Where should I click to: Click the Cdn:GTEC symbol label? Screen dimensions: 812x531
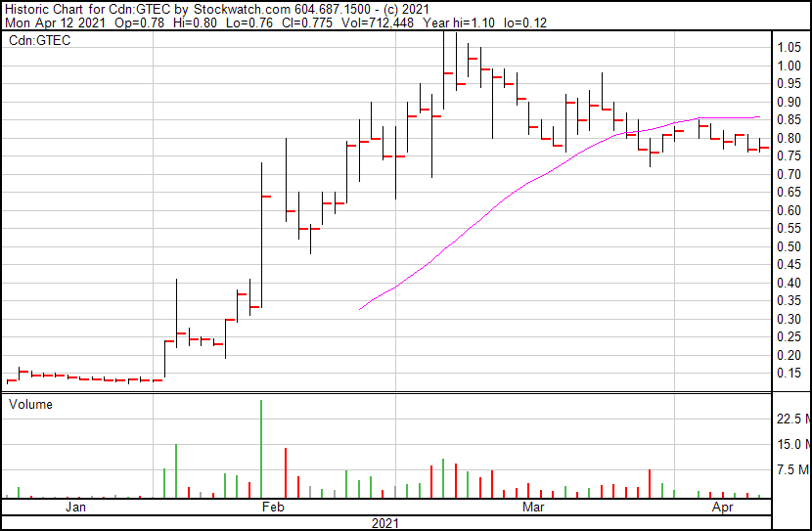(40, 40)
